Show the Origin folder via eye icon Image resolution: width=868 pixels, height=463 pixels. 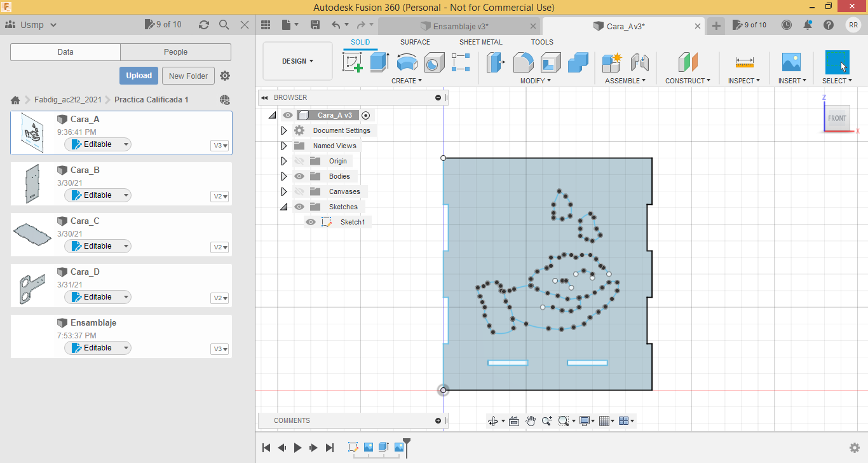click(x=299, y=161)
